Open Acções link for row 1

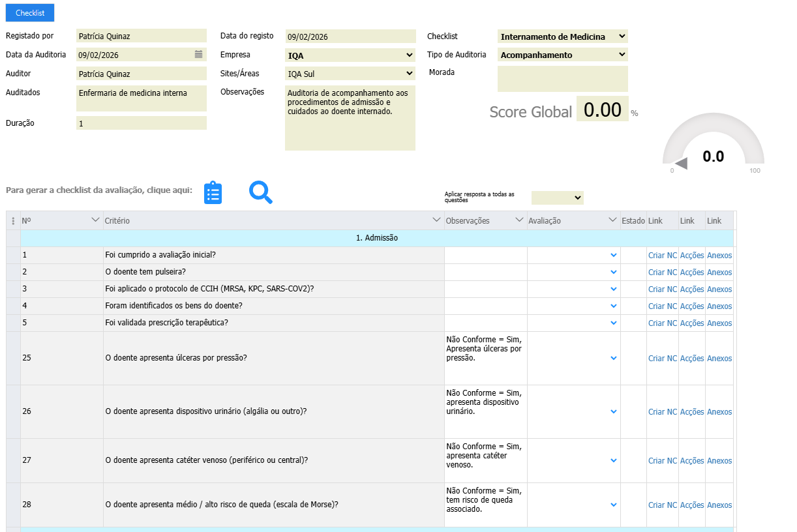coord(692,256)
